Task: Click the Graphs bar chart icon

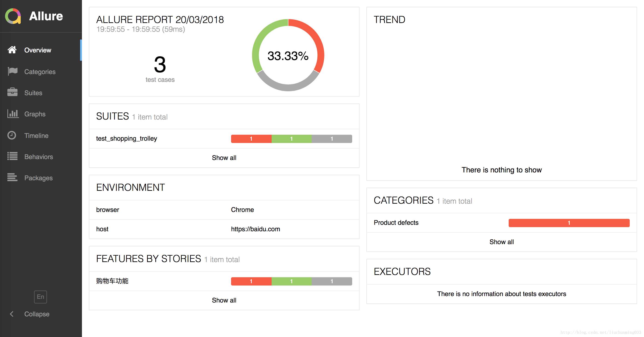Action: click(13, 114)
